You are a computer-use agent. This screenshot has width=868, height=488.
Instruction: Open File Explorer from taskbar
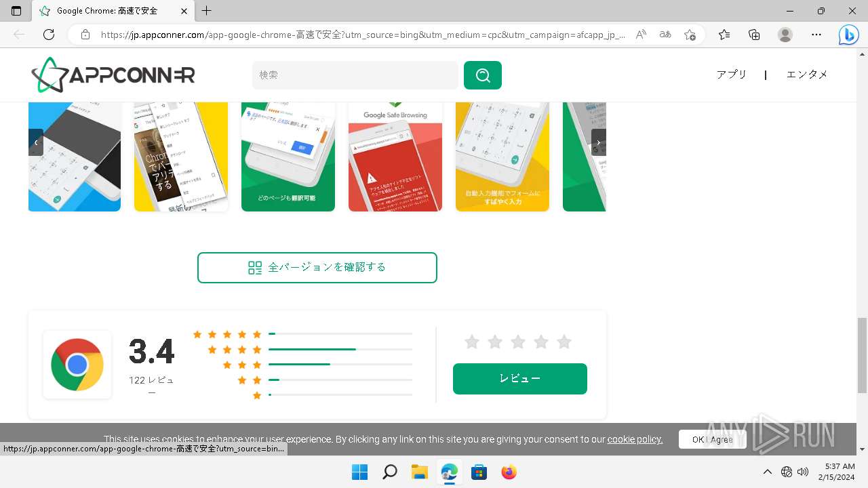point(419,472)
